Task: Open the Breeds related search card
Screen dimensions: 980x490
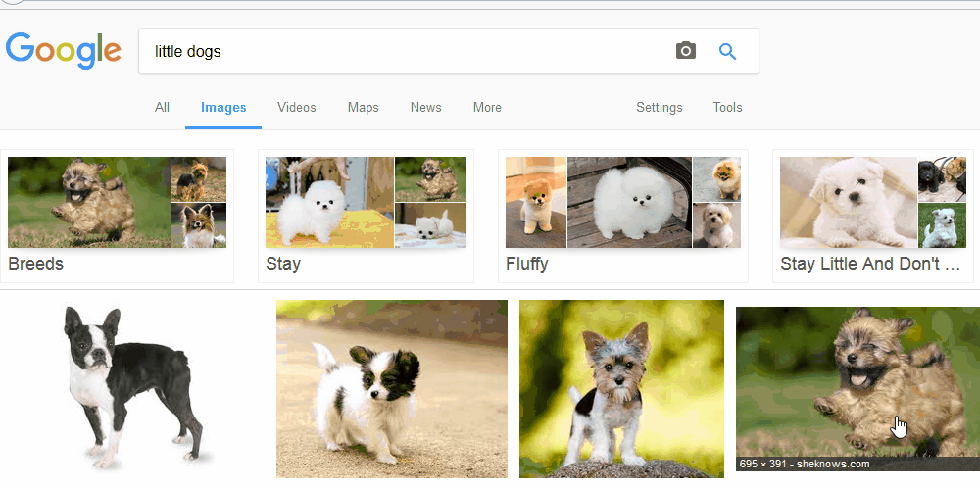Action: 117,216
